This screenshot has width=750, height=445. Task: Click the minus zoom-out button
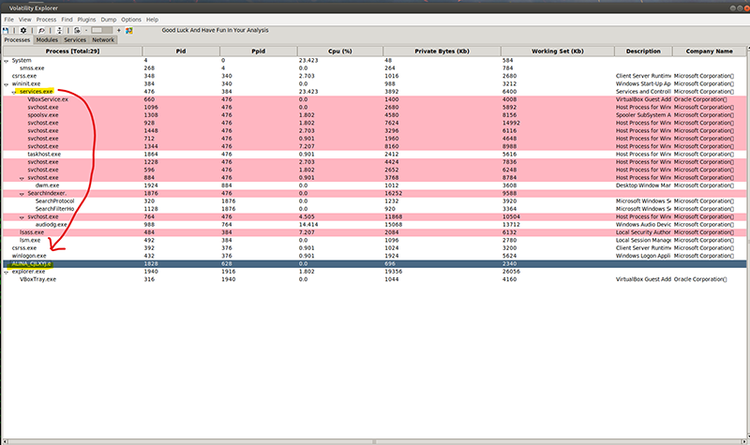[x=86, y=30]
